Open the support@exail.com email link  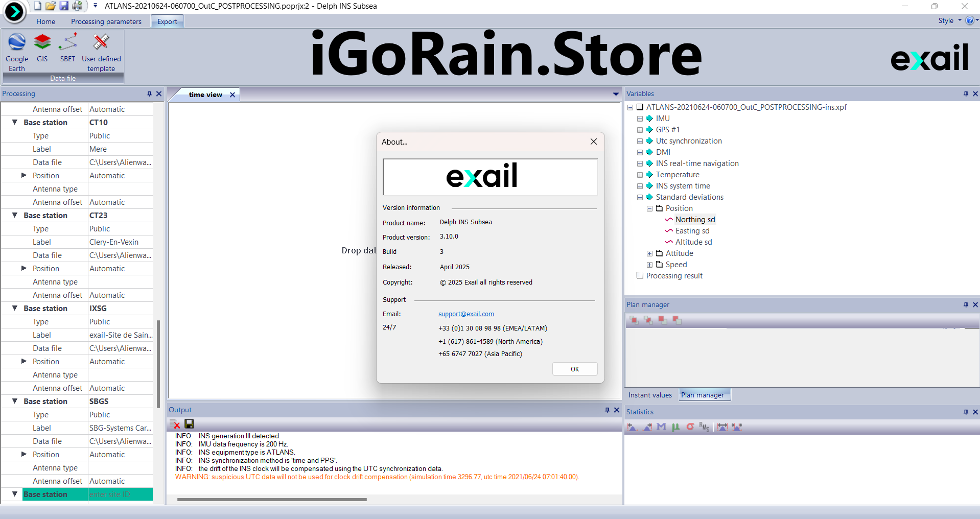click(x=466, y=314)
